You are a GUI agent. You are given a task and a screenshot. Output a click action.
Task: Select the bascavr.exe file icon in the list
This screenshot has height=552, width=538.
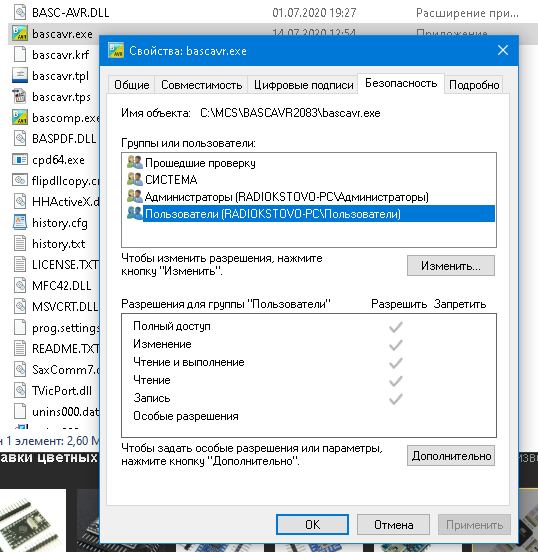(20, 33)
